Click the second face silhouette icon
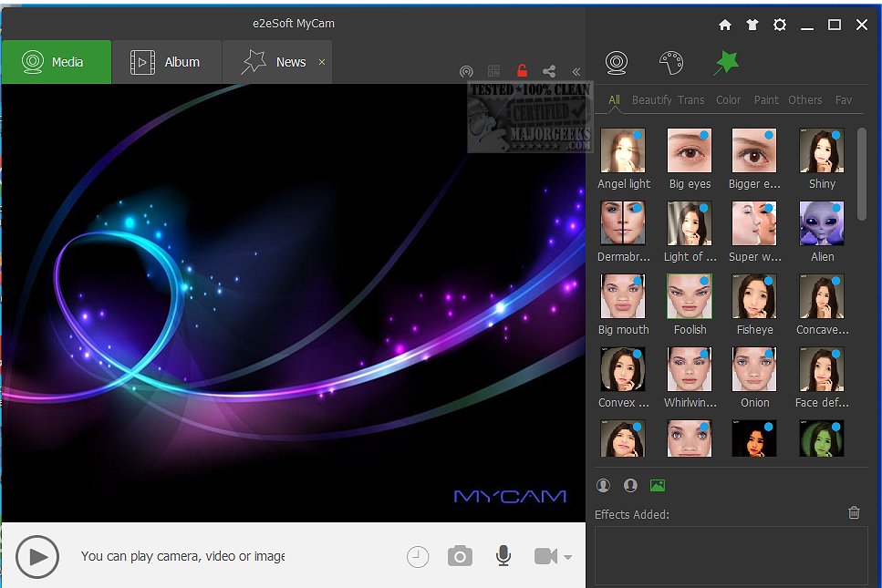Screen dimensions: 882x588 [x=630, y=485]
